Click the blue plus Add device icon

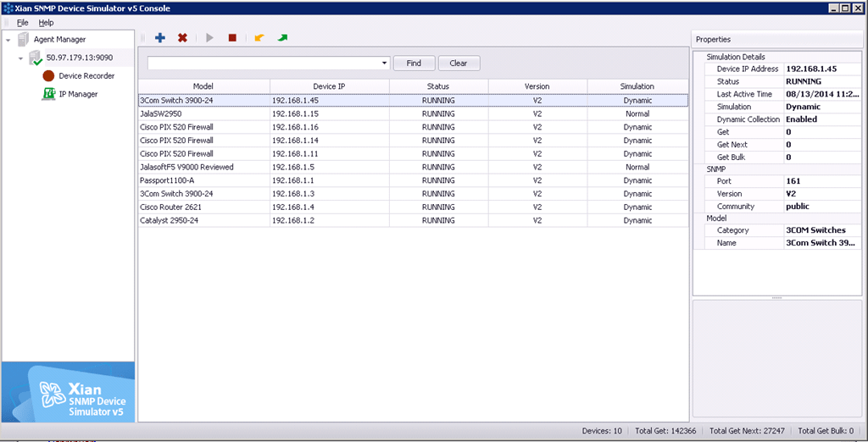pyautogui.click(x=160, y=37)
